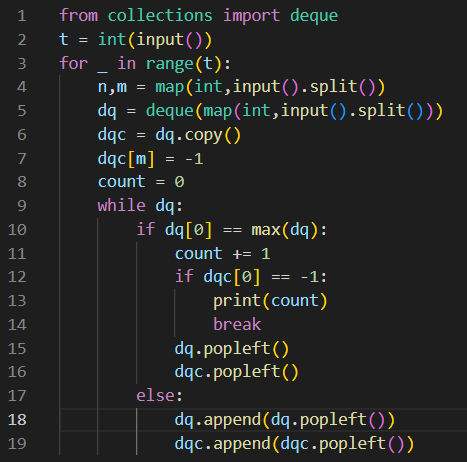Click 'max(dq)' on line 10
This screenshot has height=462, width=467.
[x=285, y=230]
